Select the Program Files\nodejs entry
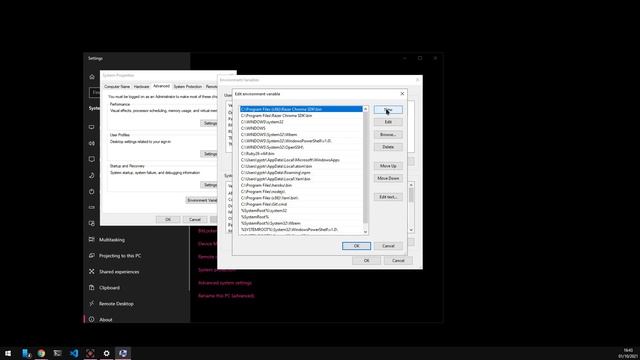This screenshot has height=360, width=640. (x=301, y=191)
